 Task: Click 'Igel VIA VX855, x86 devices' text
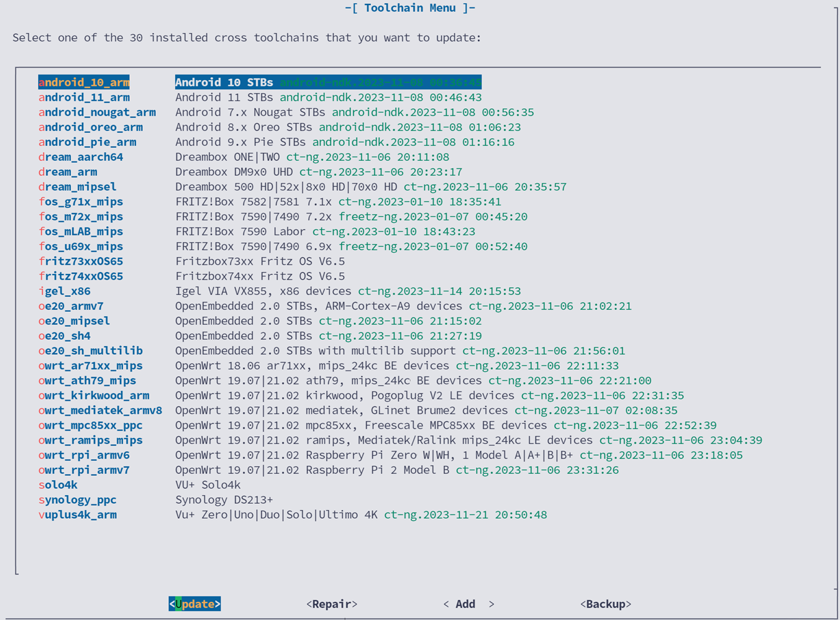[263, 291]
